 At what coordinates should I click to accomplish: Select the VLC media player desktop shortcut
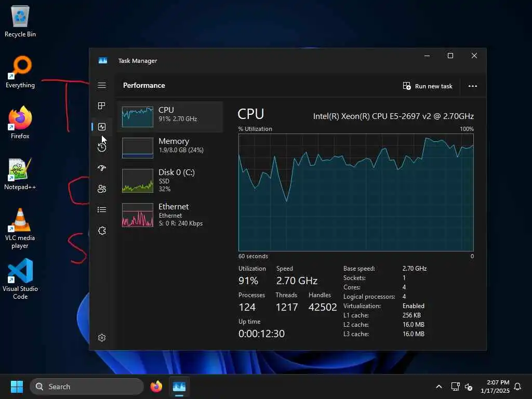(20, 229)
